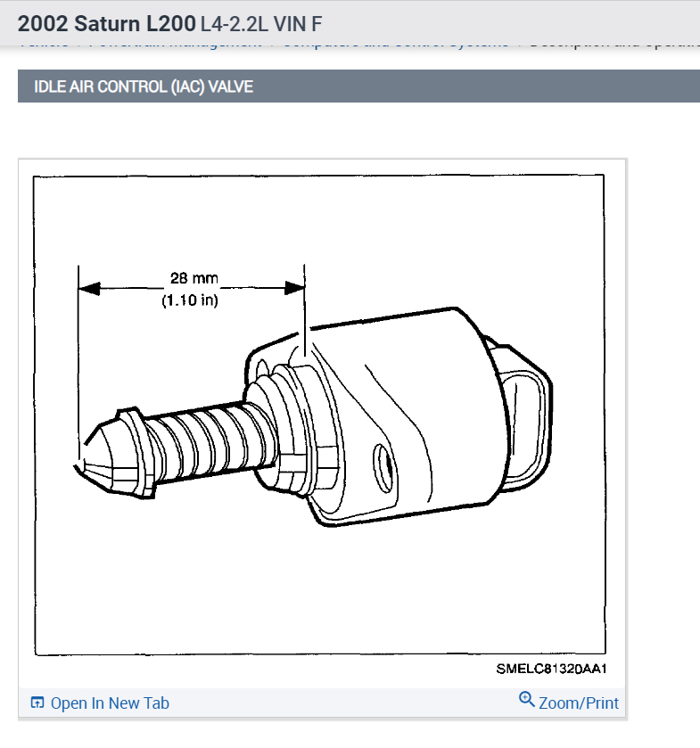Screen dimensions: 700x748
Task: Click the 'L4-2.2L VIN F' engine text
Action: click(x=261, y=24)
